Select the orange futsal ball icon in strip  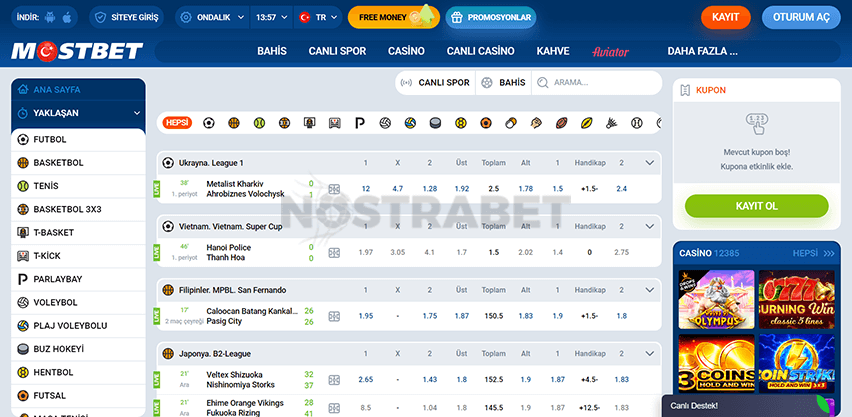point(486,123)
